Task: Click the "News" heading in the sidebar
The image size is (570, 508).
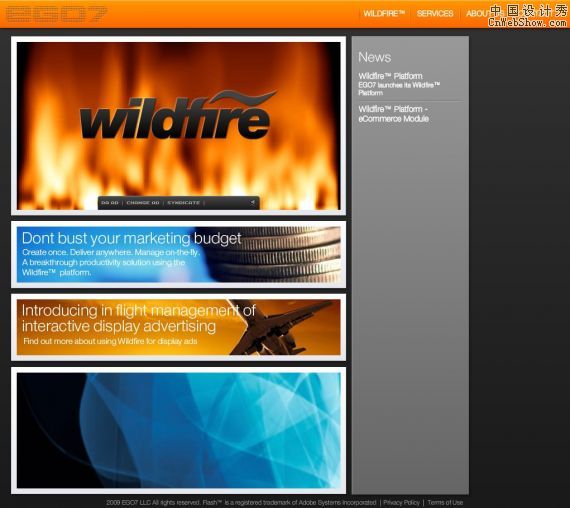Action: (374, 57)
